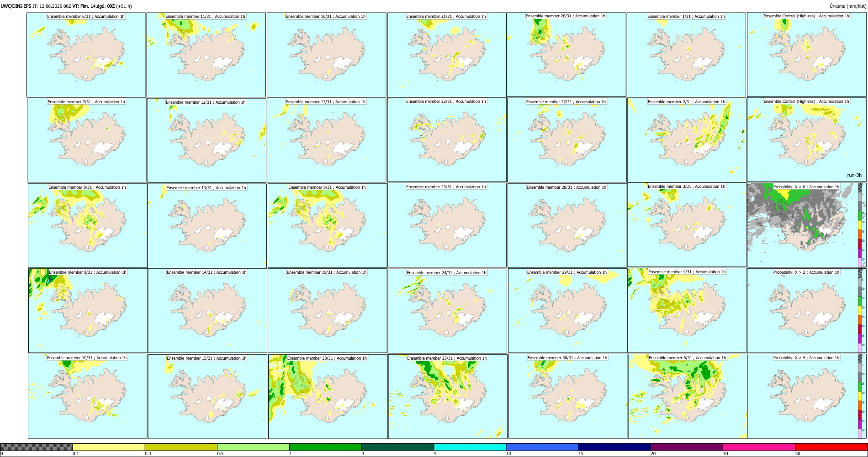
Task: Click the Ensemble member 7/31 map
Action: (x=87, y=140)
